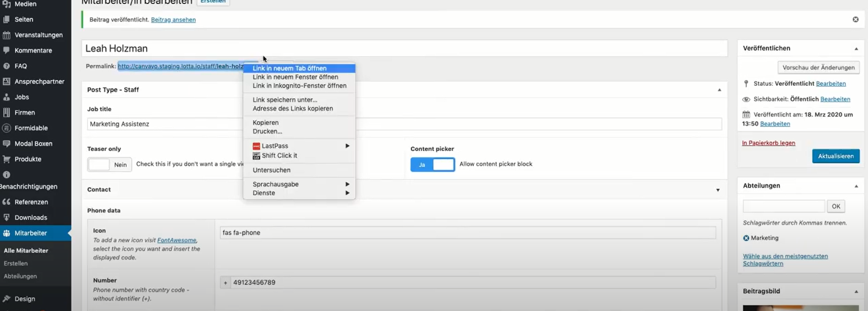The width and height of the screenshot is (868, 311).
Task: Choose 'Untersuchen' from context menu
Action: point(272,170)
